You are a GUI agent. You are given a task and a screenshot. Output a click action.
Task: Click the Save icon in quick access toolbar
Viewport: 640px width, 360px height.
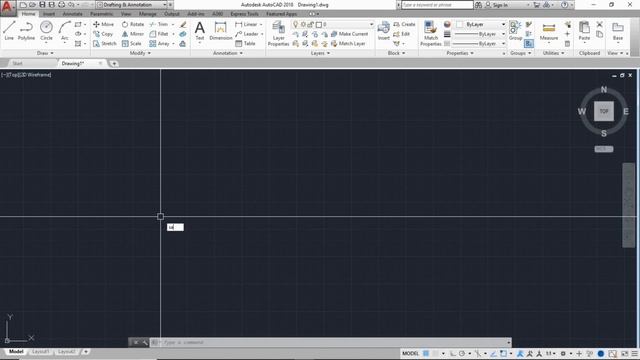click(42, 5)
